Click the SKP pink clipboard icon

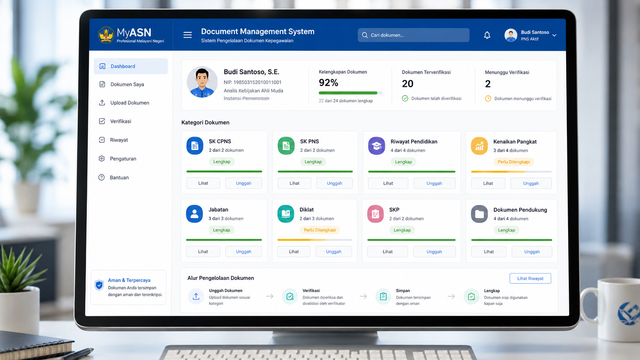point(376,214)
